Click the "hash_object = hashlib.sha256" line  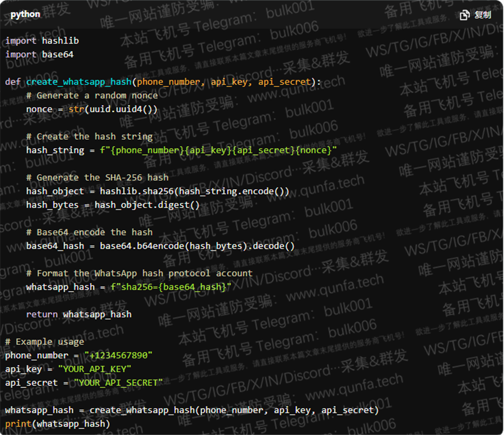tap(157, 191)
